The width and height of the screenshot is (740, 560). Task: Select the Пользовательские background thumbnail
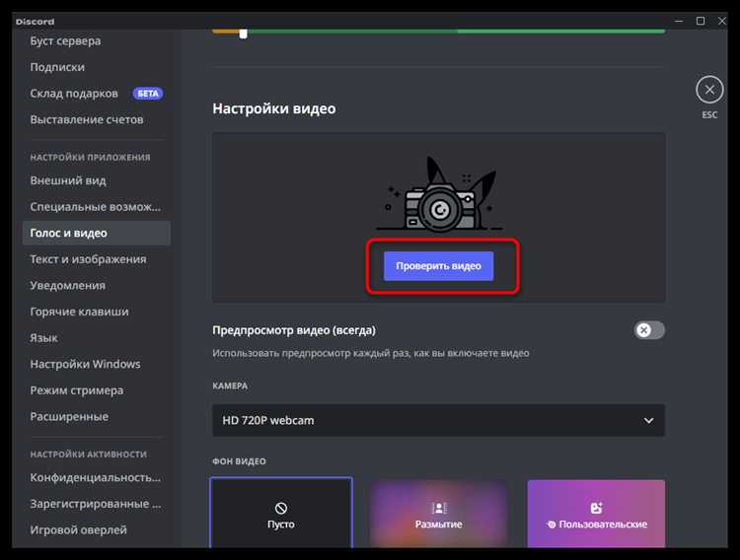(x=596, y=514)
